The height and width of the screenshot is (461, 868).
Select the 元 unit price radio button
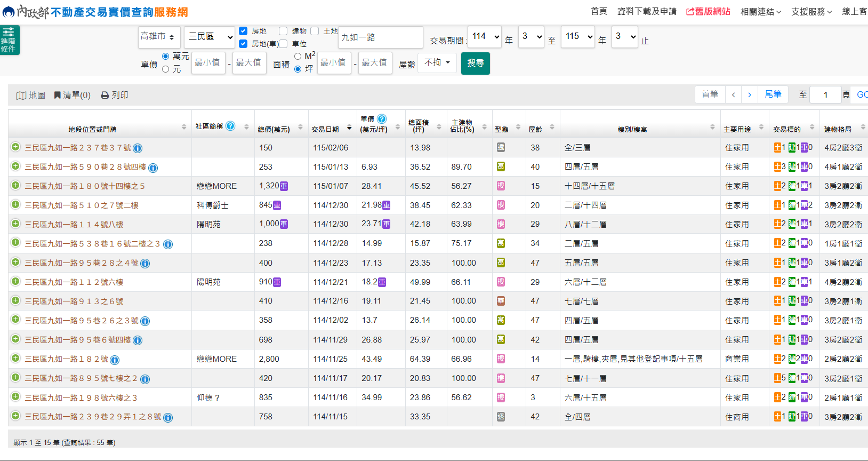click(166, 69)
